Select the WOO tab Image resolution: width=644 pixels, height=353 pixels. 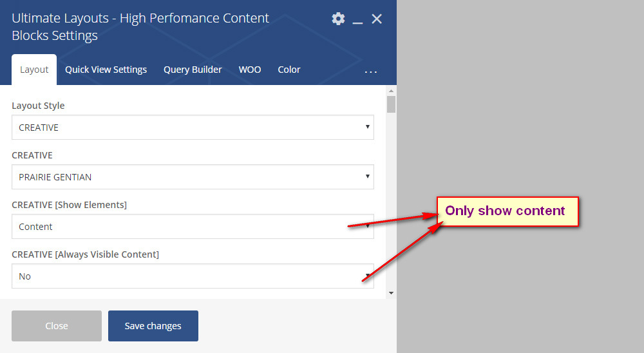(x=250, y=70)
